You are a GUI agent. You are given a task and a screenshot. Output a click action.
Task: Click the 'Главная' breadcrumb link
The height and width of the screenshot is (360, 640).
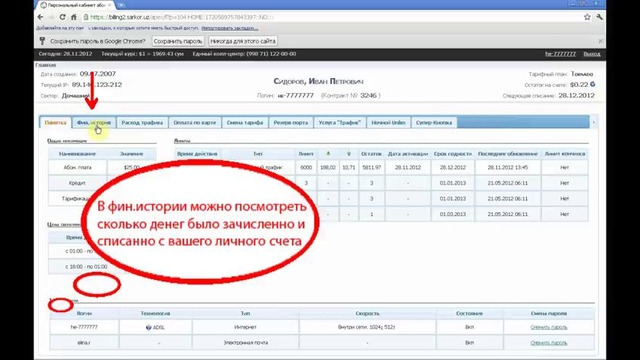[46, 65]
